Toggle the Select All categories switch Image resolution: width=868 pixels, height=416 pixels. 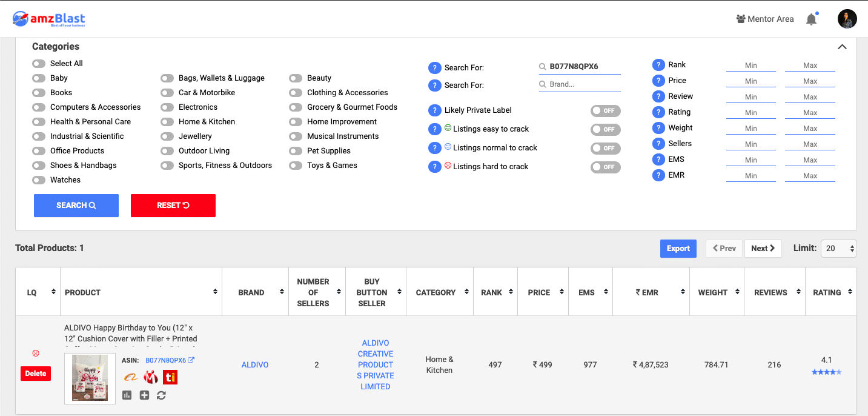pyautogui.click(x=39, y=64)
